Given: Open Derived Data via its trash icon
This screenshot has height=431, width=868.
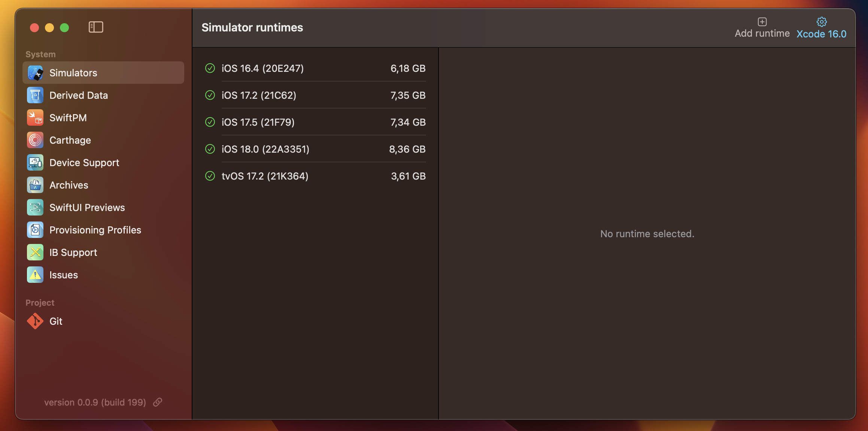Looking at the screenshot, I should tap(35, 95).
